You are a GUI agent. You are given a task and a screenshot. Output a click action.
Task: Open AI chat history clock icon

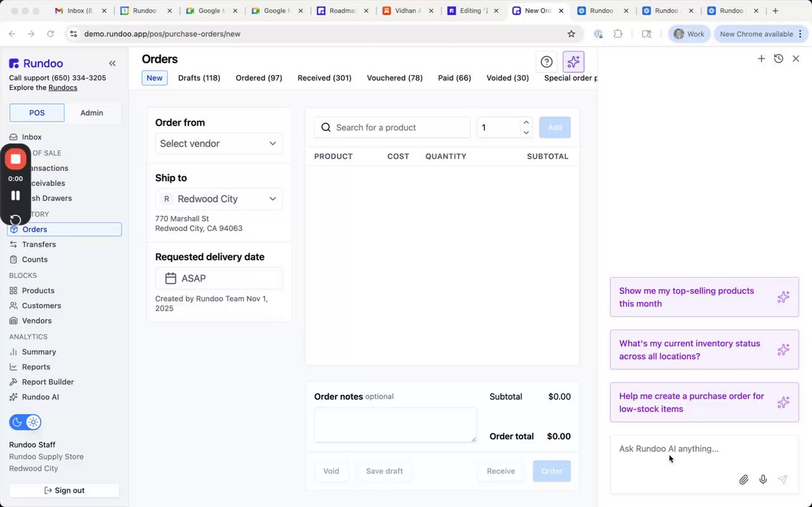tap(778, 58)
